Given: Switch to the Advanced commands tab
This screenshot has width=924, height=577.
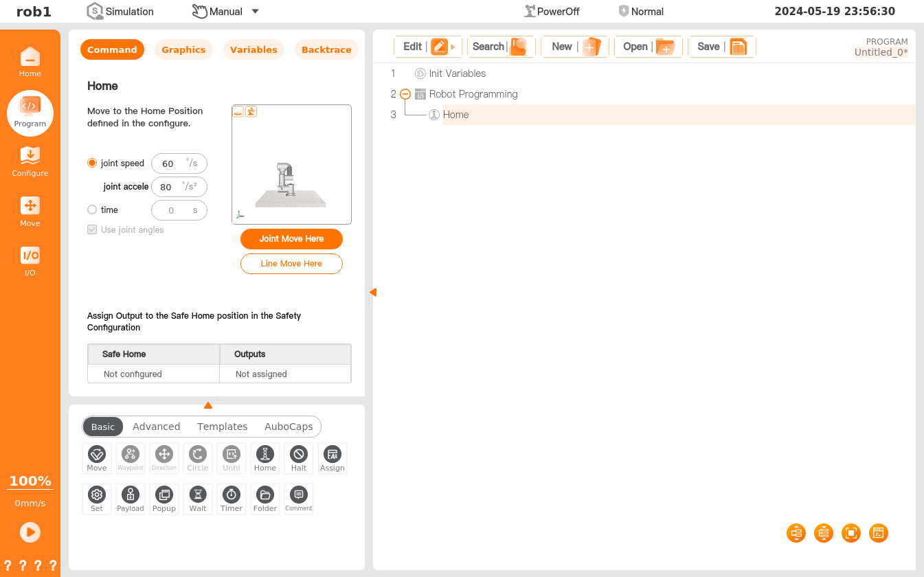Looking at the screenshot, I should 156,427.
